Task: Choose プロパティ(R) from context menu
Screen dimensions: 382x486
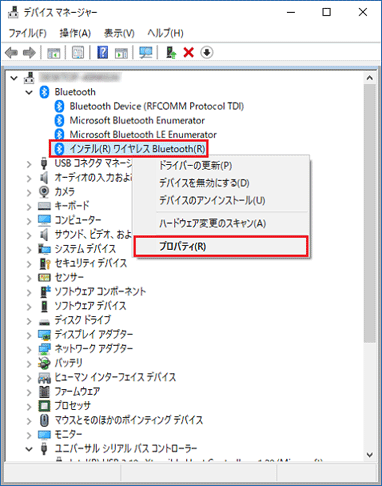Action: click(221, 246)
